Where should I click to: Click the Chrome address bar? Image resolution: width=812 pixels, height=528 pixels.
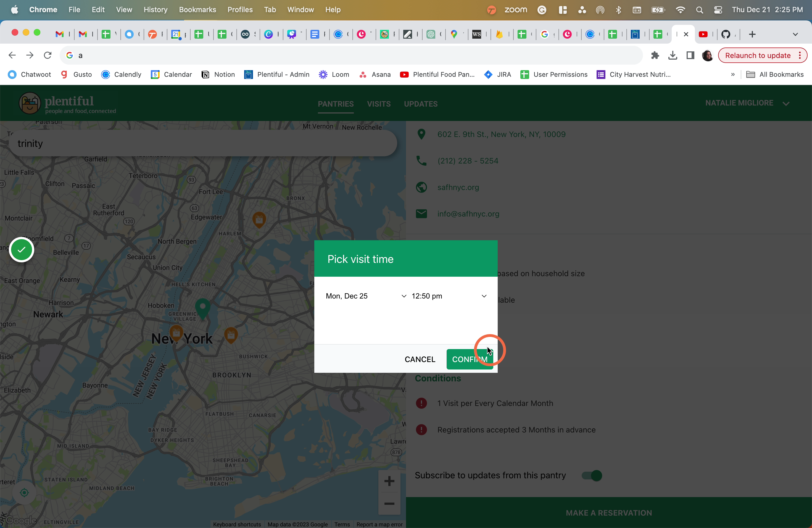point(351,55)
